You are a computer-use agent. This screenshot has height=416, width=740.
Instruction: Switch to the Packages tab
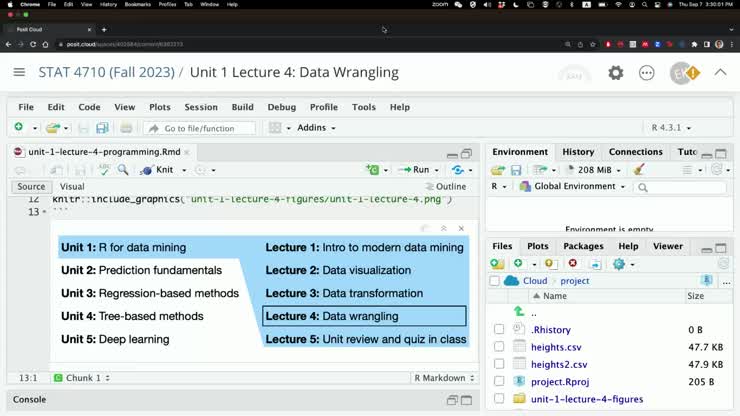click(x=583, y=246)
